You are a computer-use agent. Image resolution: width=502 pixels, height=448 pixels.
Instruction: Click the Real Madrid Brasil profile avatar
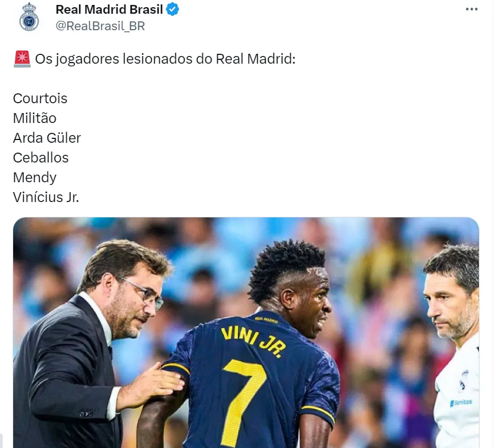coord(29,16)
